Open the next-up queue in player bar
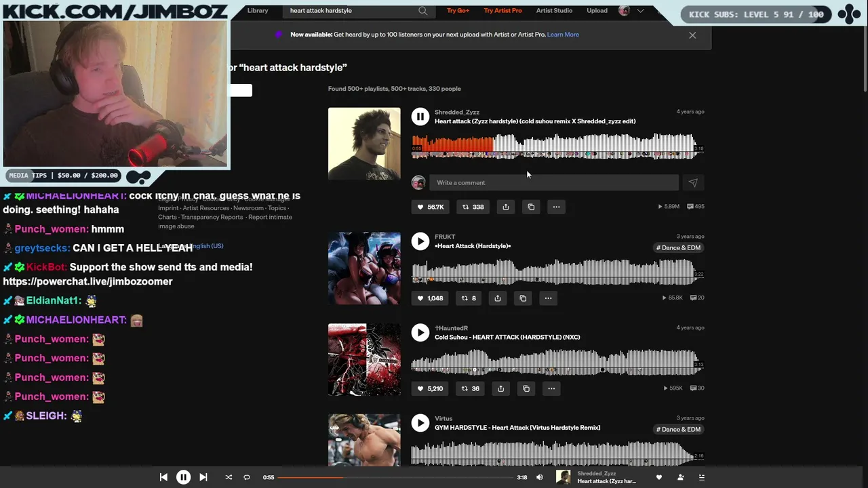 coord(702,477)
